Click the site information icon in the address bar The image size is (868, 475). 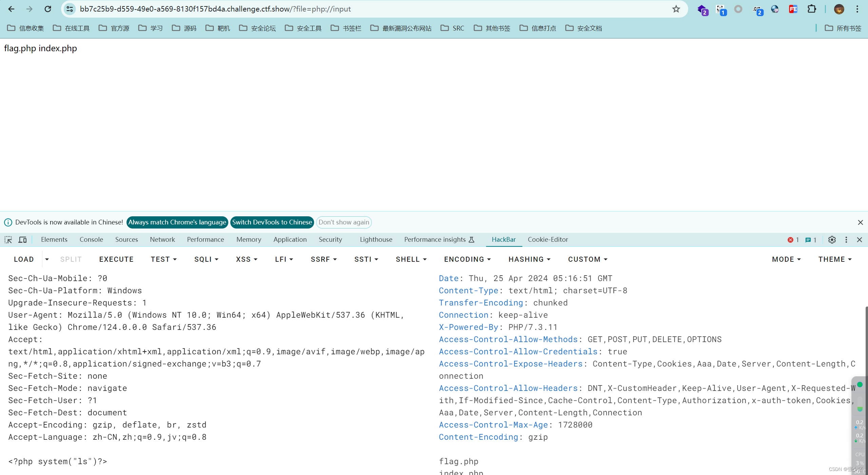[x=70, y=9]
